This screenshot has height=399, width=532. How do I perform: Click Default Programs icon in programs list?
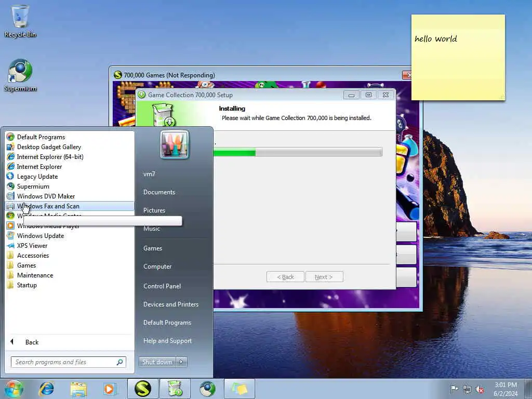10,137
